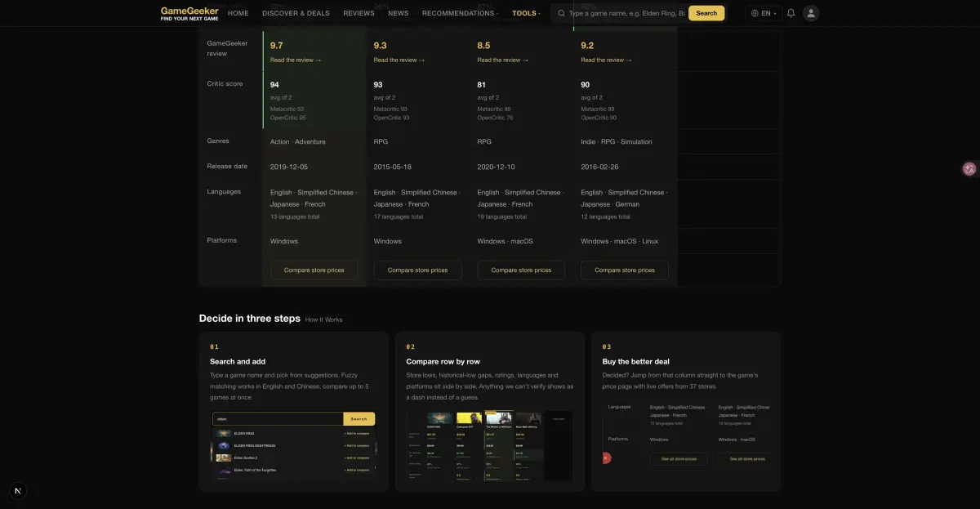
Task: Compare store prices for the 2016-02-26 game
Action: pos(625,270)
